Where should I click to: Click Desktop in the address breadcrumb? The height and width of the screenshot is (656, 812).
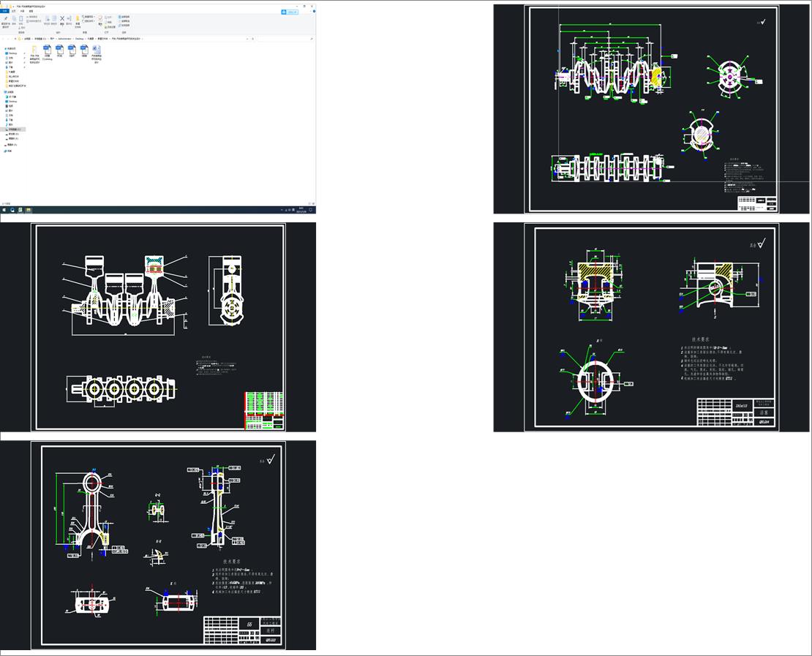tap(80, 38)
